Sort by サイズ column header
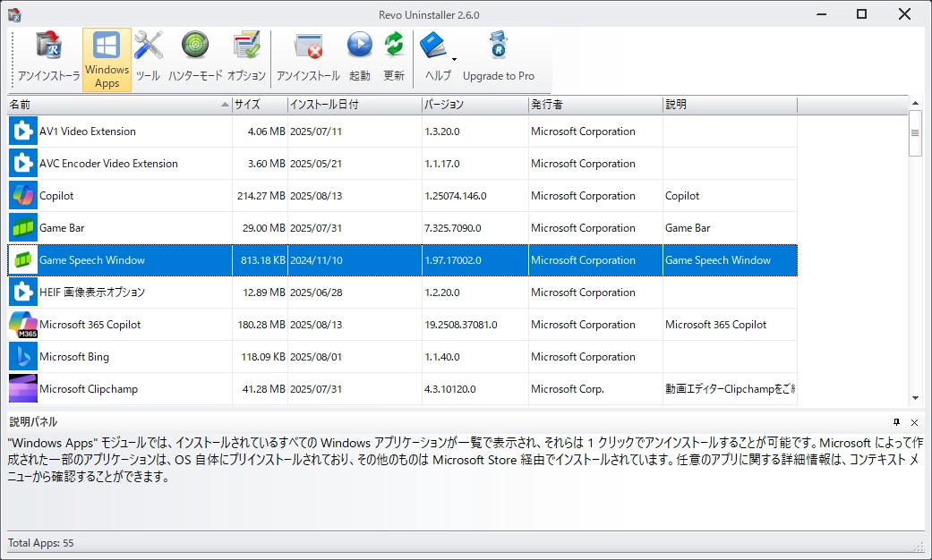Image resolution: width=932 pixels, height=560 pixels. (260, 105)
